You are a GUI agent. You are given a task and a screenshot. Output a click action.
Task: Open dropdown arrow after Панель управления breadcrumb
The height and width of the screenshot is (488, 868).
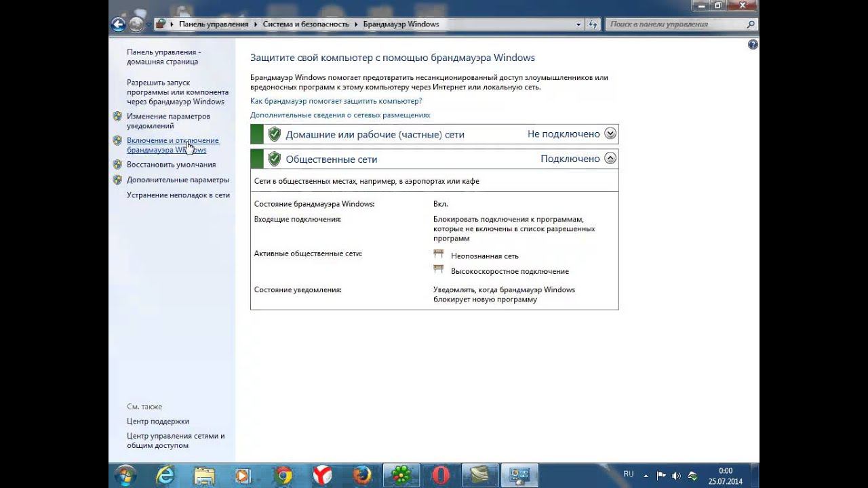click(256, 24)
